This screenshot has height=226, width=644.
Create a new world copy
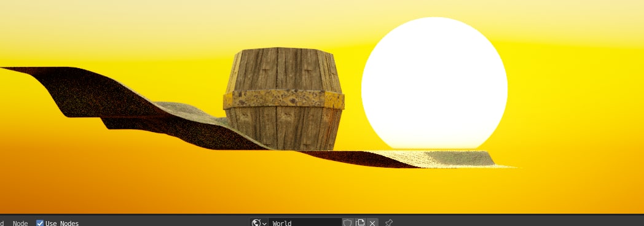(x=360, y=223)
